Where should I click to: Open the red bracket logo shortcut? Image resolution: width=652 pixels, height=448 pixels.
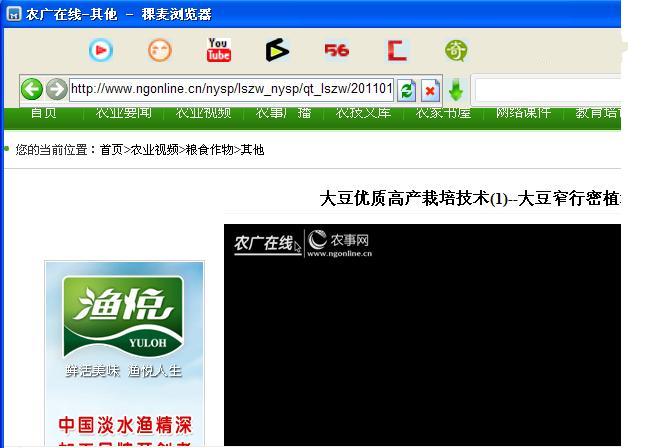point(396,50)
